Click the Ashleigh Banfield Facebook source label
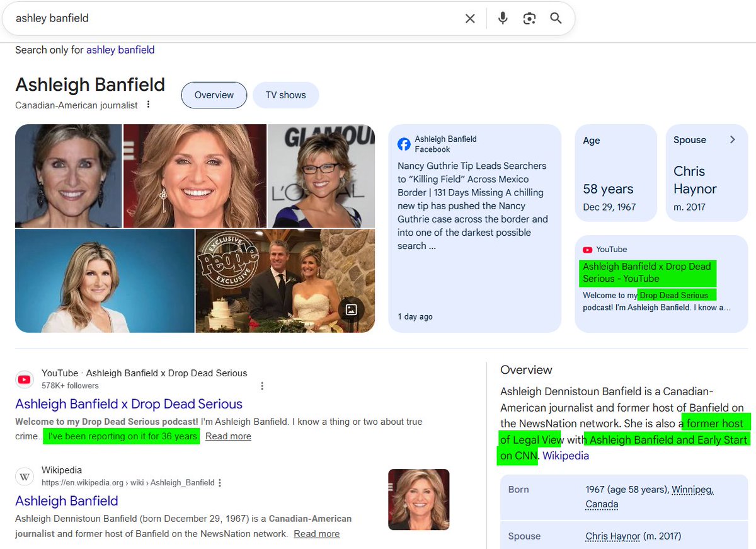The height and width of the screenshot is (549, 756). tap(445, 144)
